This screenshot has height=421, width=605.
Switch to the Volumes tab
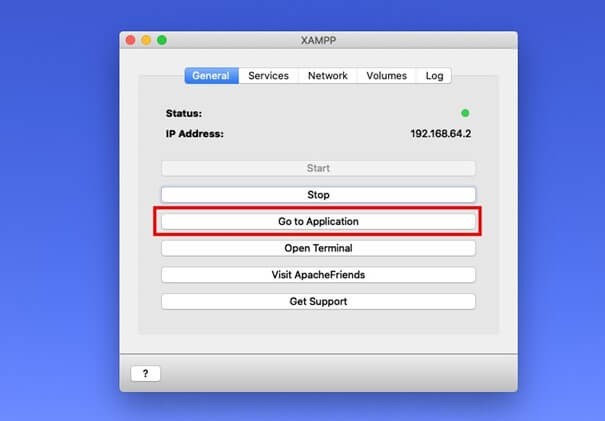tap(387, 76)
